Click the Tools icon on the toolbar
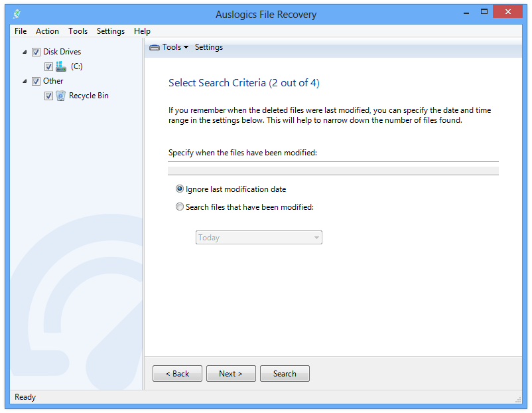532x413 pixels. 155,47
